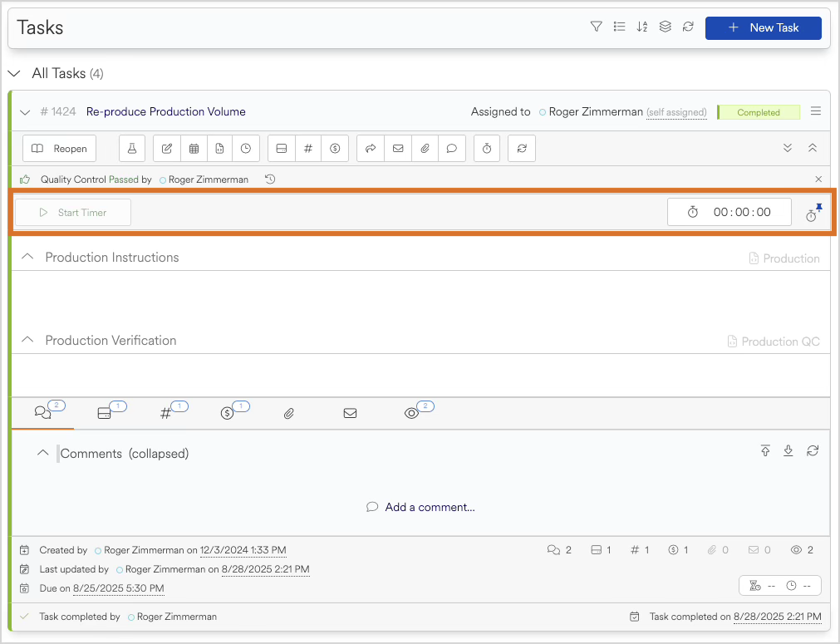
Task: Collapse the Production Verification section
Action: [27, 340]
